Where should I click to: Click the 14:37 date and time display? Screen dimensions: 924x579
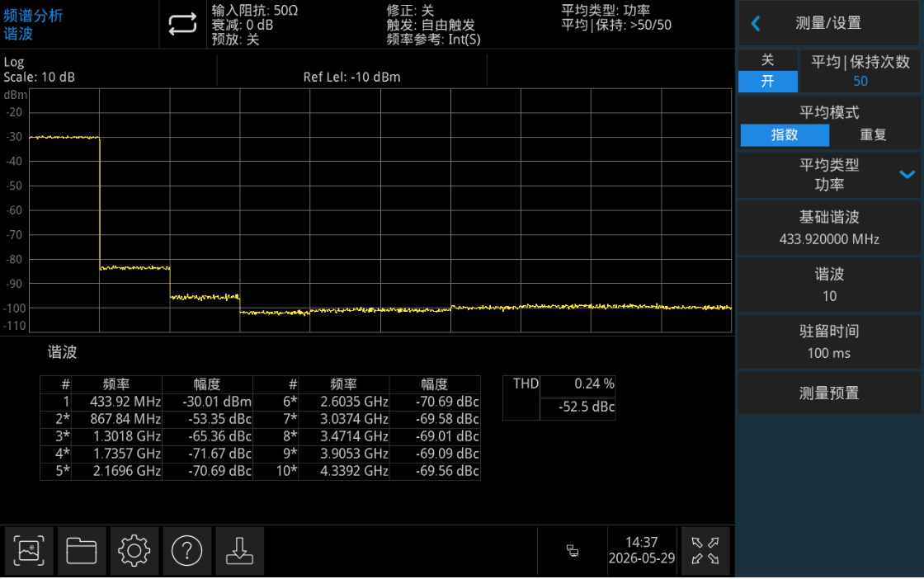point(641,551)
